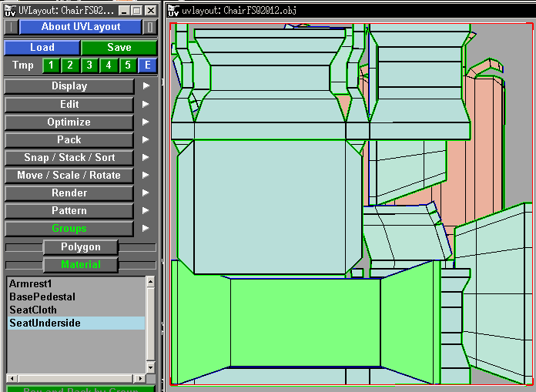Minimize the UVLayout control window
Image resolution: width=536 pixels, height=392 pixels.
pyautogui.click(x=124, y=11)
